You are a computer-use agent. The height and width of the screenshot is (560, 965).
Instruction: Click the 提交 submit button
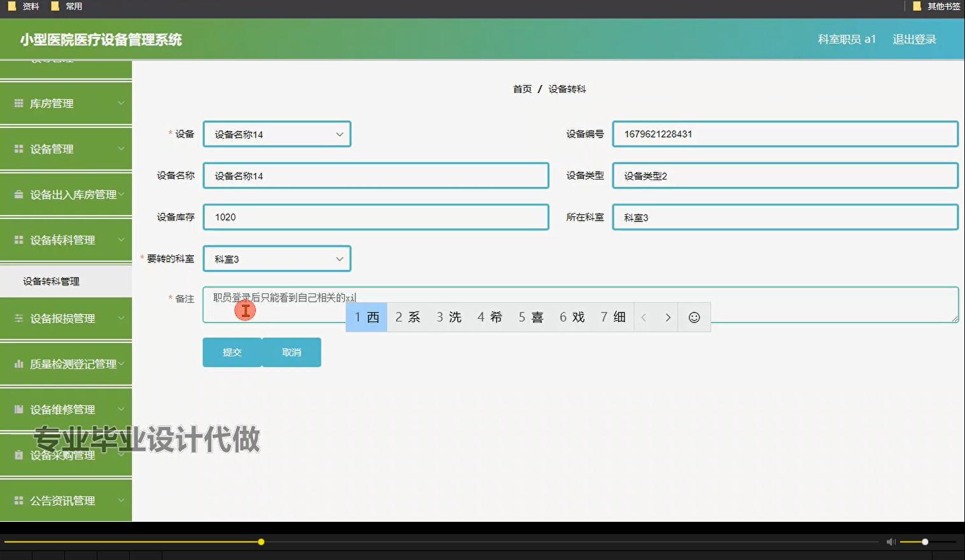(232, 352)
